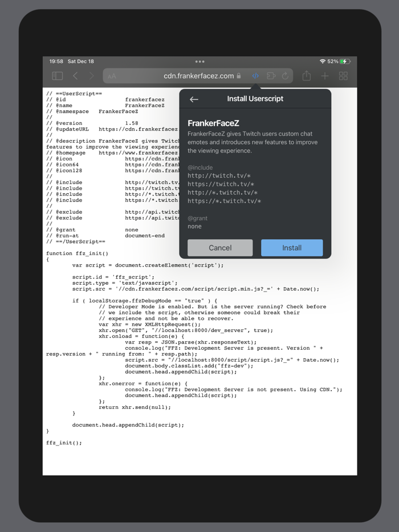Open the extensions puzzle-piece menu
This screenshot has height=532, width=399.
[271, 76]
